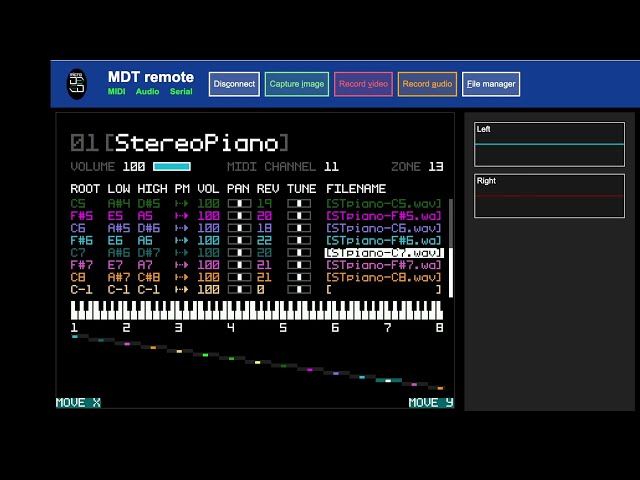The image size is (640, 480).
Task: Adjust TUNE slider in C5 row
Action: click(x=299, y=203)
